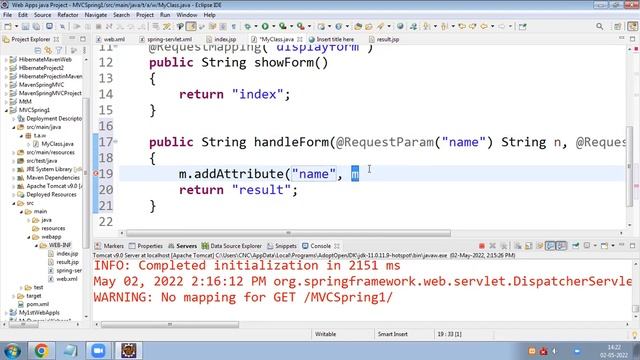
Task: Click the Remove Launch X icon in Console
Action: [x=493, y=246]
